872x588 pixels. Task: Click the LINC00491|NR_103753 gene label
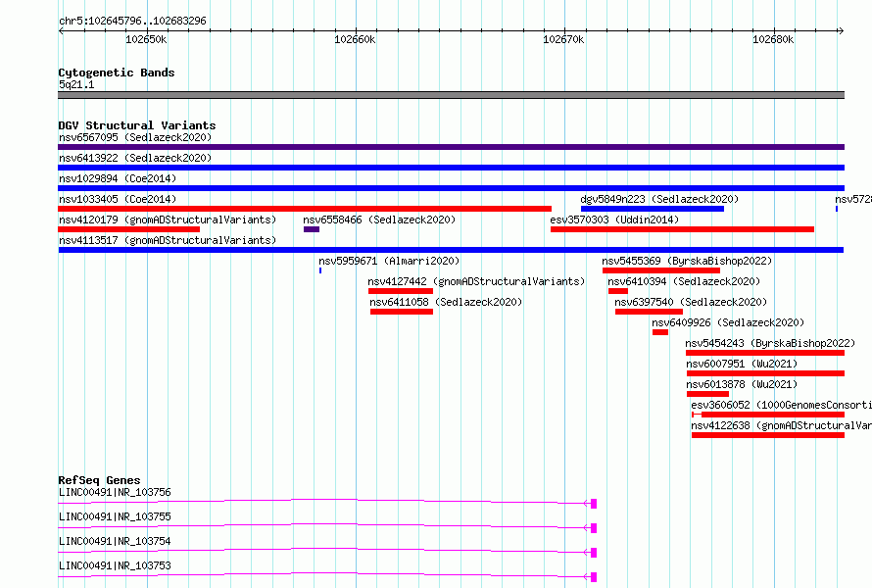[x=115, y=565]
